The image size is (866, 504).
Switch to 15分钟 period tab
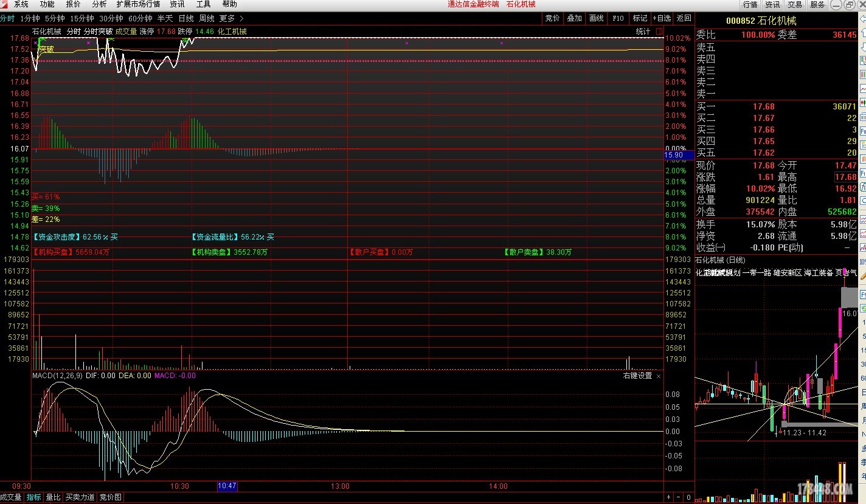(x=81, y=18)
